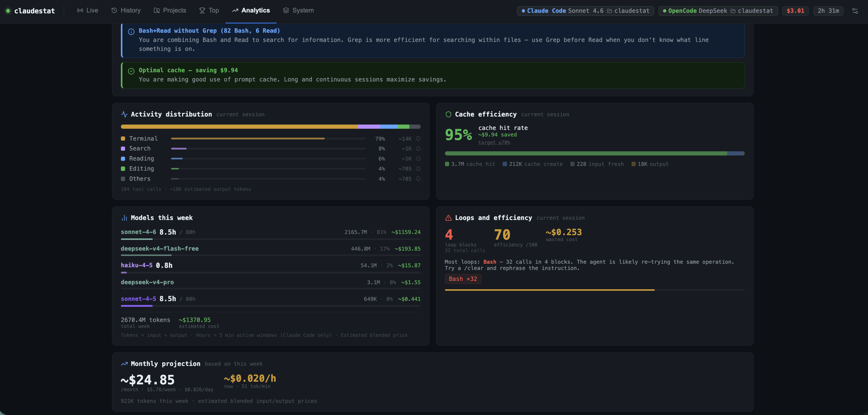Click the 228 input fresh legend swatch
Image resolution: width=868 pixels, height=415 pixels.
pyautogui.click(x=572, y=164)
